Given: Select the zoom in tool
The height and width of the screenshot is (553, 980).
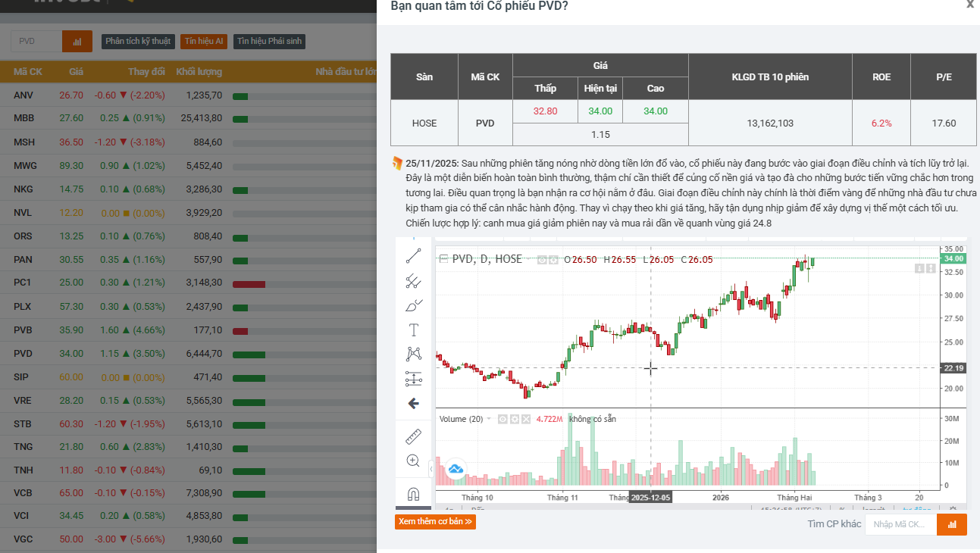Looking at the screenshot, I should [413, 461].
